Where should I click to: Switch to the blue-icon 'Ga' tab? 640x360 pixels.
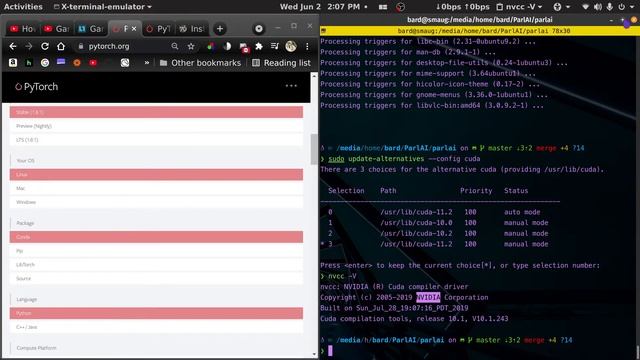91,29
